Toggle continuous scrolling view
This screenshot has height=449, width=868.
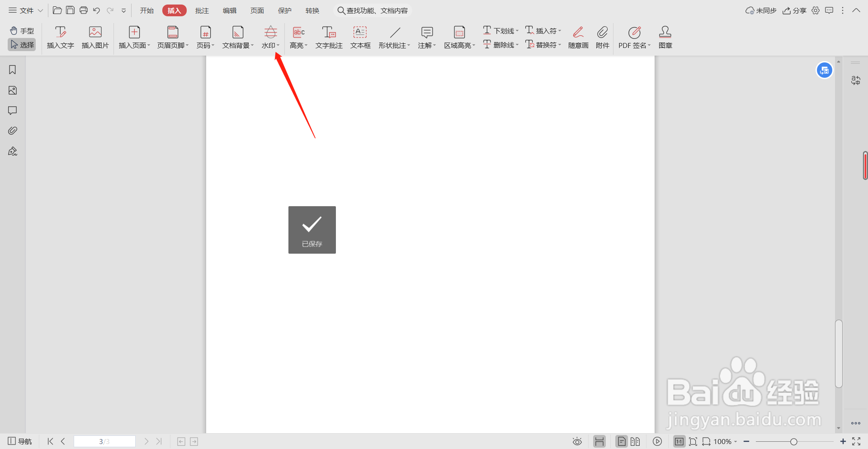(599, 442)
